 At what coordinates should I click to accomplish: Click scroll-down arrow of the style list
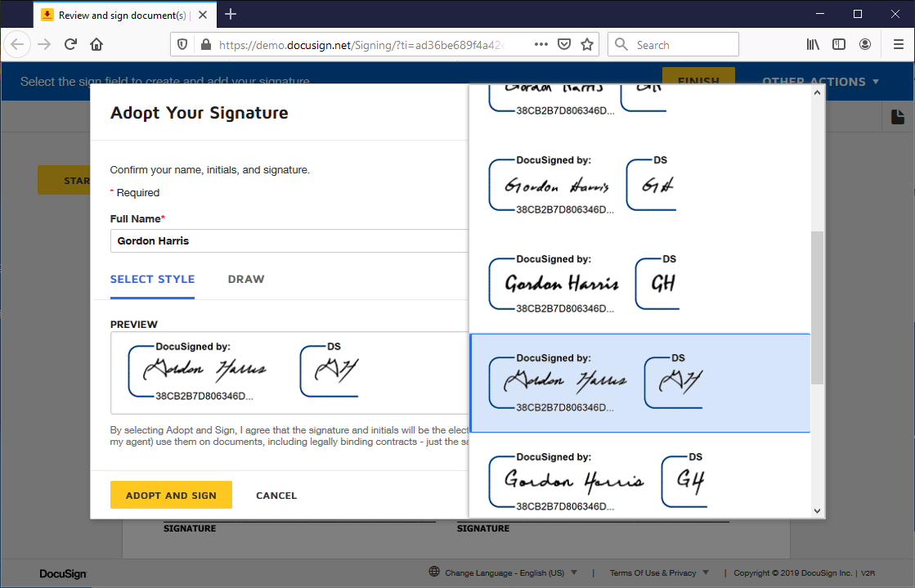[817, 511]
